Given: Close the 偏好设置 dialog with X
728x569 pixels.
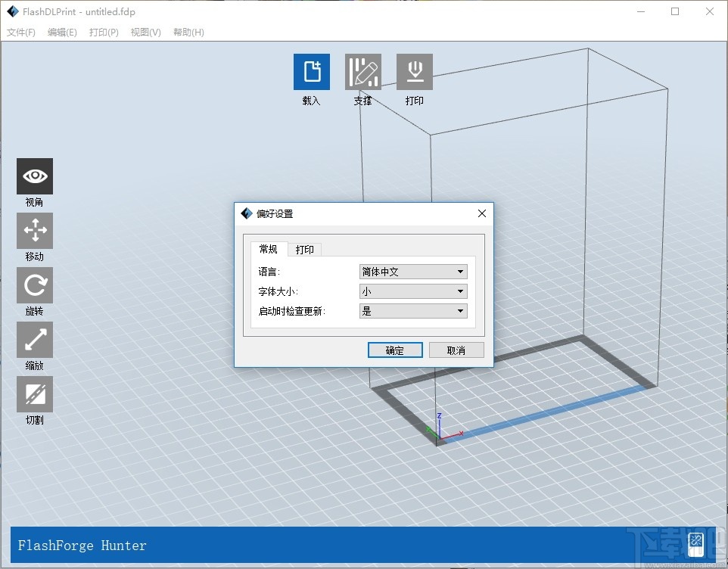Looking at the screenshot, I should click(x=482, y=213).
